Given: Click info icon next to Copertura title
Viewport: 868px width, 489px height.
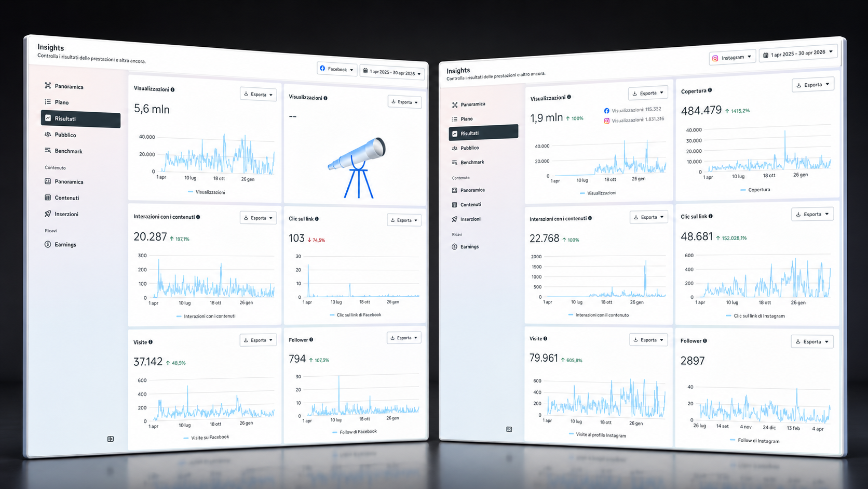Looking at the screenshot, I should coord(710,90).
